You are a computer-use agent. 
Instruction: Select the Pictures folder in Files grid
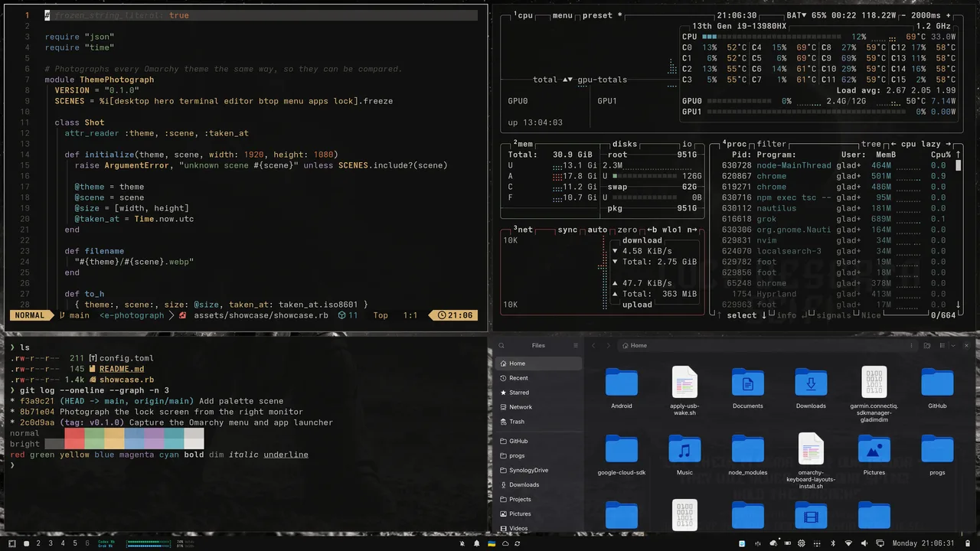pyautogui.click(x=874, y=449)
